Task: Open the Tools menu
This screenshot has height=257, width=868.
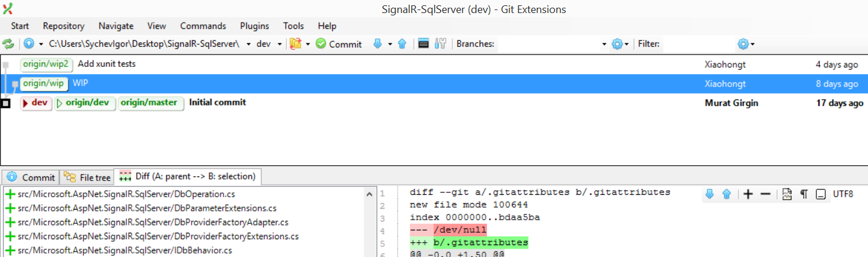Action: pyautogui.click(x=293, y=26)
